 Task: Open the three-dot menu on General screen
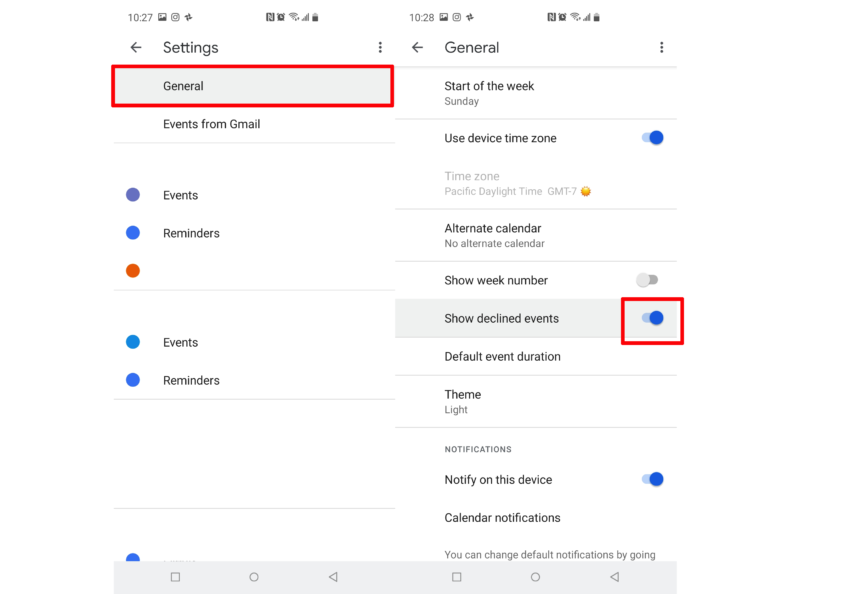661,48
